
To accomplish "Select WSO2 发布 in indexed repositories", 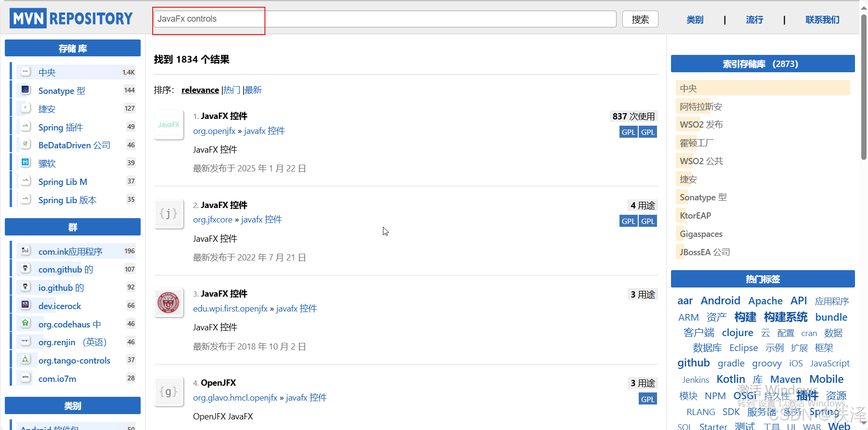I will [x=701, y=125].
